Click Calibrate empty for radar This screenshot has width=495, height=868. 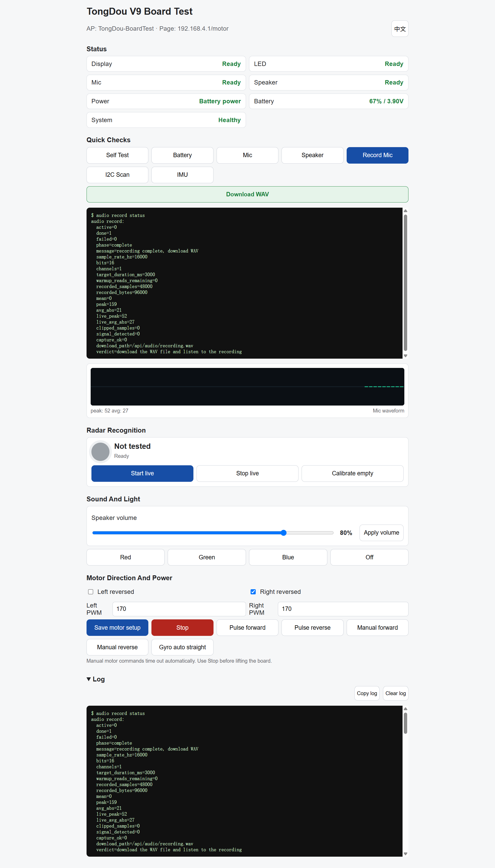[x=352, y=473]
